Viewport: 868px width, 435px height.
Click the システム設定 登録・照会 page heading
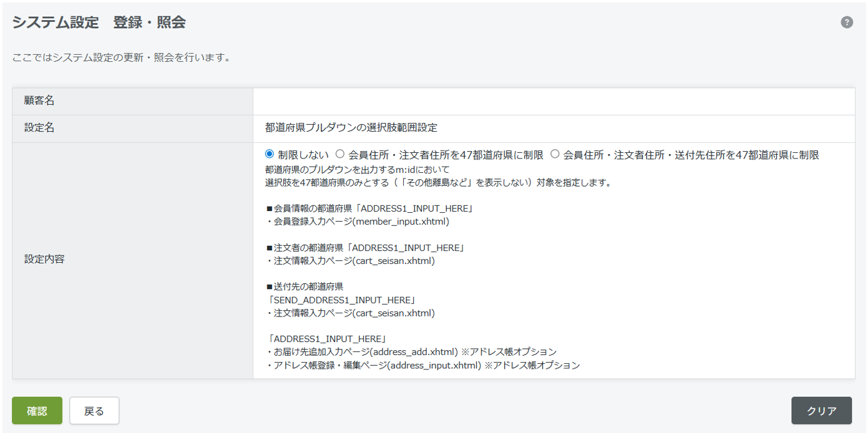point(99,22)
